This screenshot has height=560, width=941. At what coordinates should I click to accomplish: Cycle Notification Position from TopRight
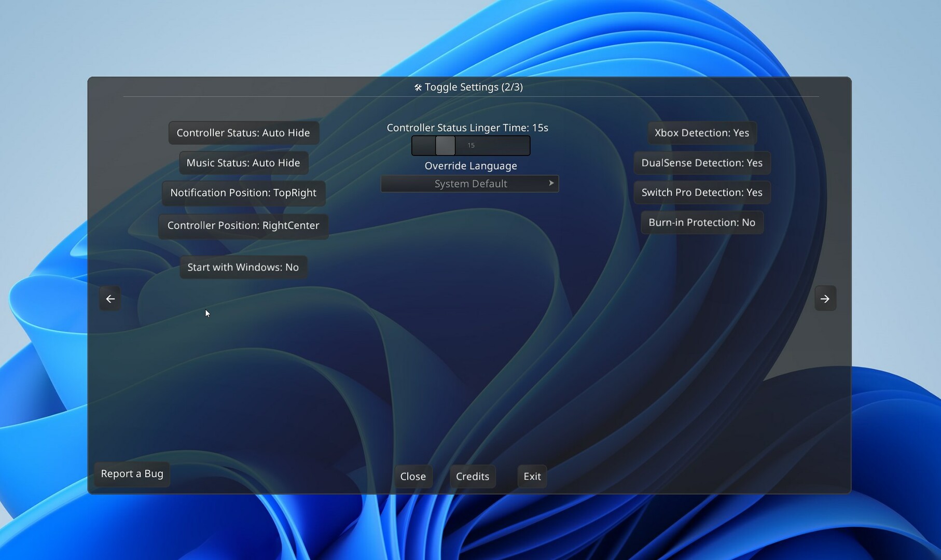point(243,192)
